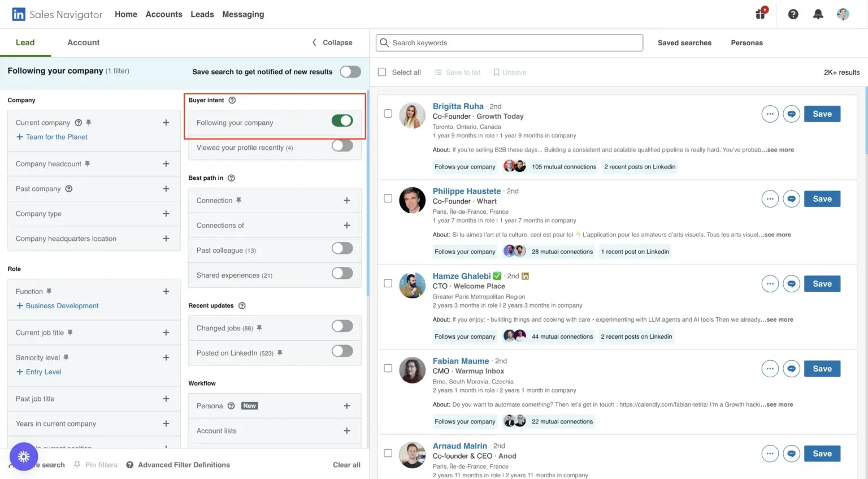Message Philippe Haustete via chat icon
The image size is (868, 479).
point(792,198)
